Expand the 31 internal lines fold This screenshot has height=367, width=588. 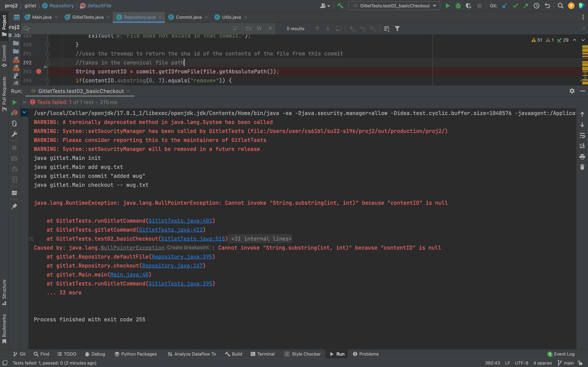(x=261, y=239)
